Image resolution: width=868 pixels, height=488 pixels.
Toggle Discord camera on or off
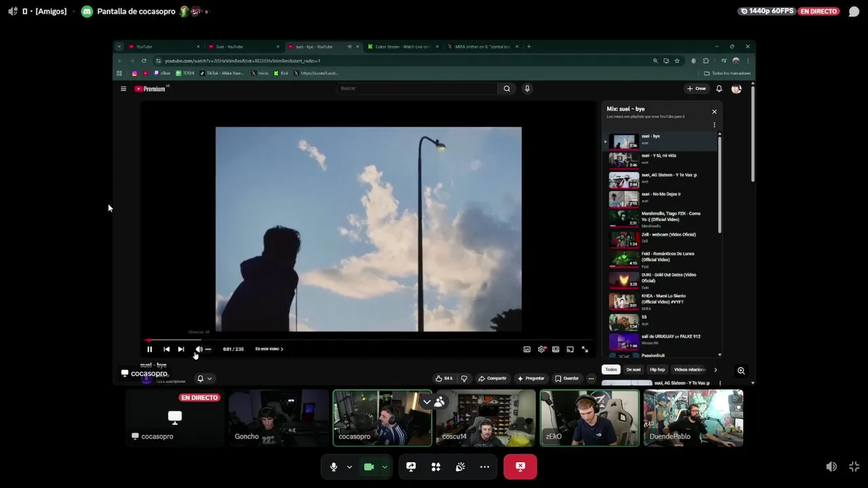coord(369,467)
